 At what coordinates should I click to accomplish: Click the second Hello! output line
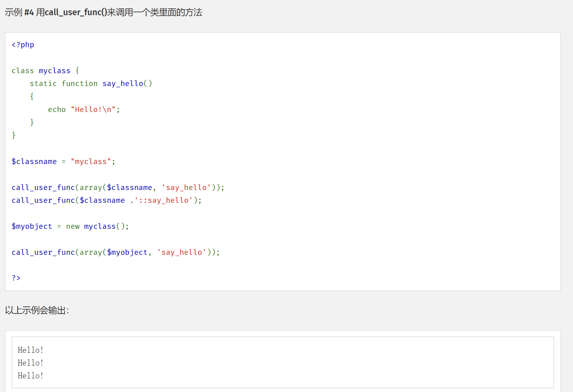[30, 362]
